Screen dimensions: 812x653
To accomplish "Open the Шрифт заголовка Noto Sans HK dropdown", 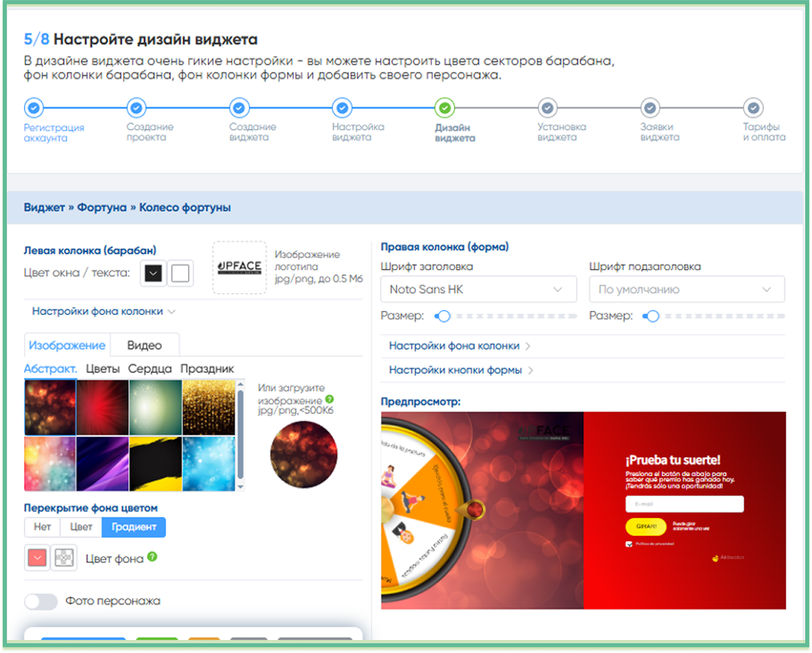I will click(x=478, y=290).
